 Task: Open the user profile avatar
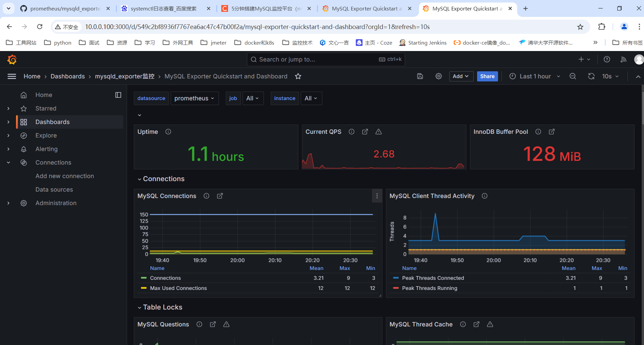639,59
